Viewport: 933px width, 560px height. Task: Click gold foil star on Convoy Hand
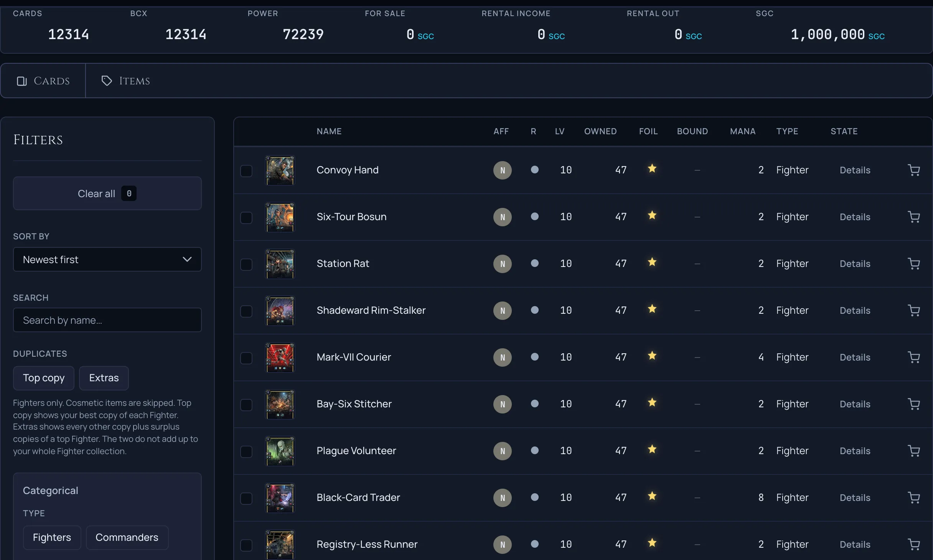coord(652,168)
